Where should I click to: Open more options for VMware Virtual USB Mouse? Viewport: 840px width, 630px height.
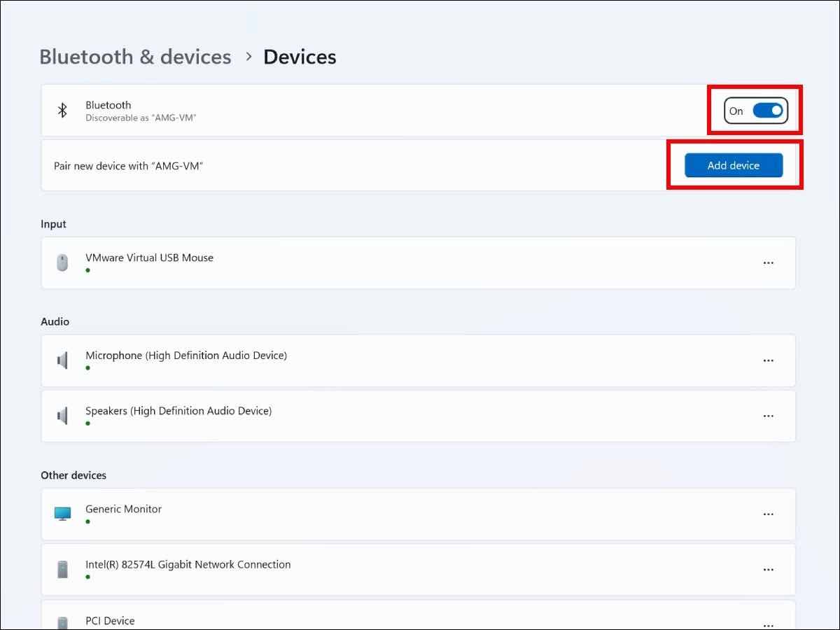pyautogui.click(x=768, y=263)
